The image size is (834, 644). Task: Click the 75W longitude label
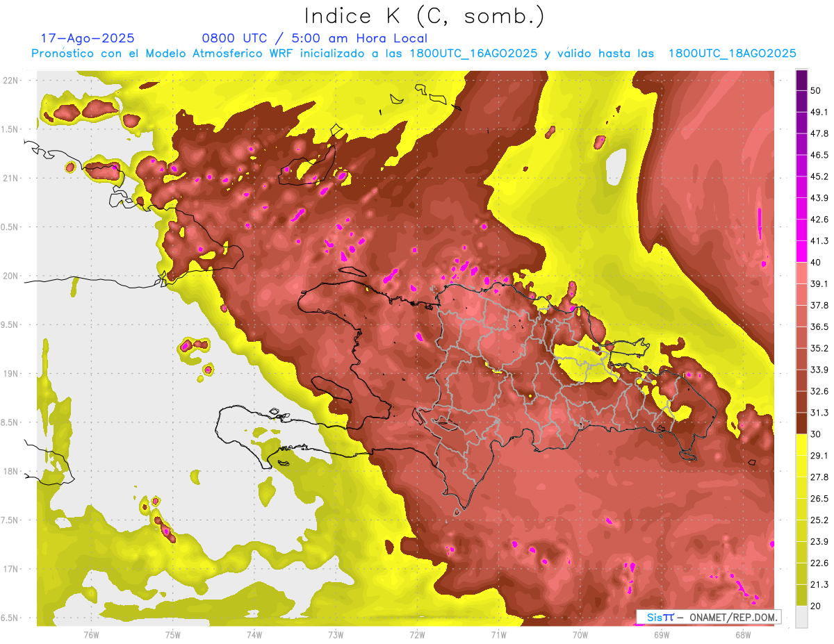172,634
